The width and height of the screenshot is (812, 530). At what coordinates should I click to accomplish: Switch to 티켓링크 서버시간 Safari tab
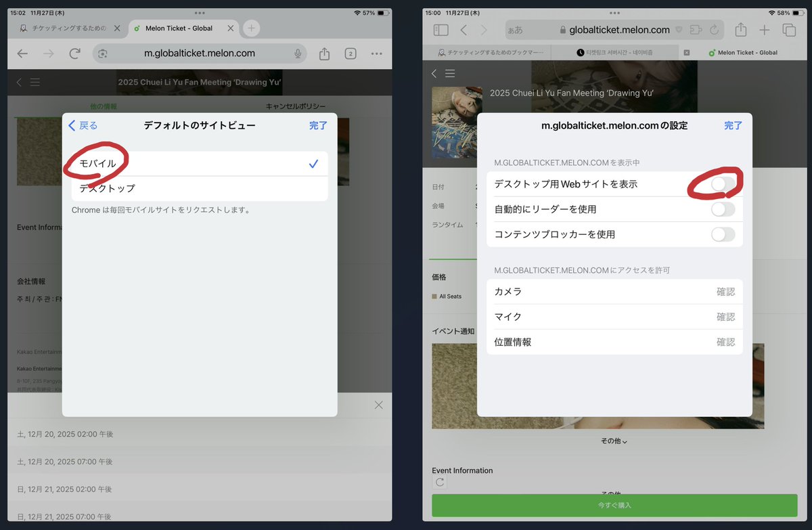614,52
